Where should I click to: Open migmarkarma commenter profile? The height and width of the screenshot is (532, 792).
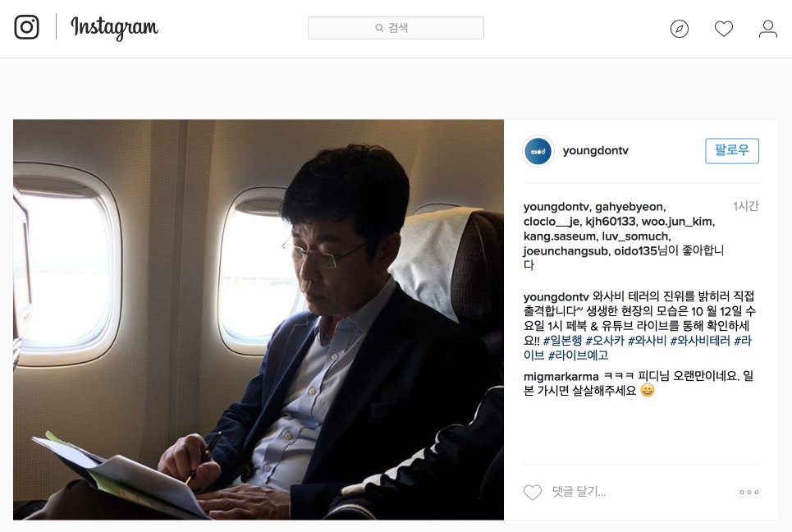[554, 376]
